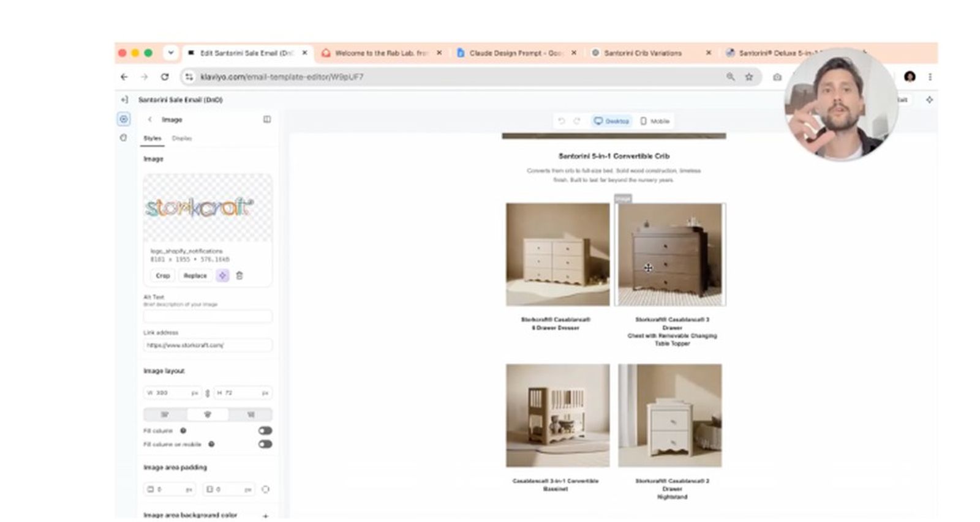Switch to the Styles tab
The width and height of the screenshot is (980, 522).
(153, 138)
